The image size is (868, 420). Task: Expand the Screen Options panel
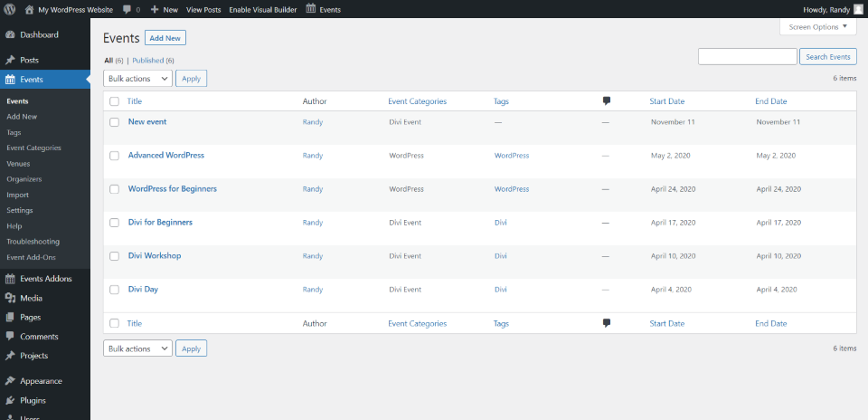817,26
